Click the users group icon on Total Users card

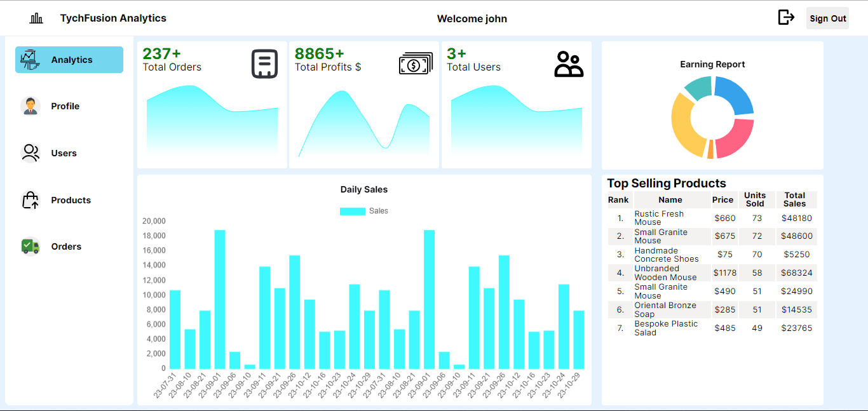click(569, 64)
